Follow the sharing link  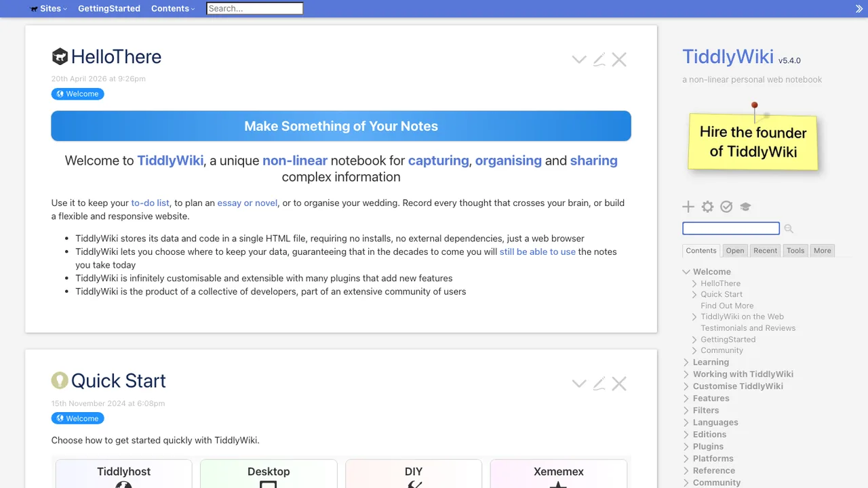pos(593,161)
